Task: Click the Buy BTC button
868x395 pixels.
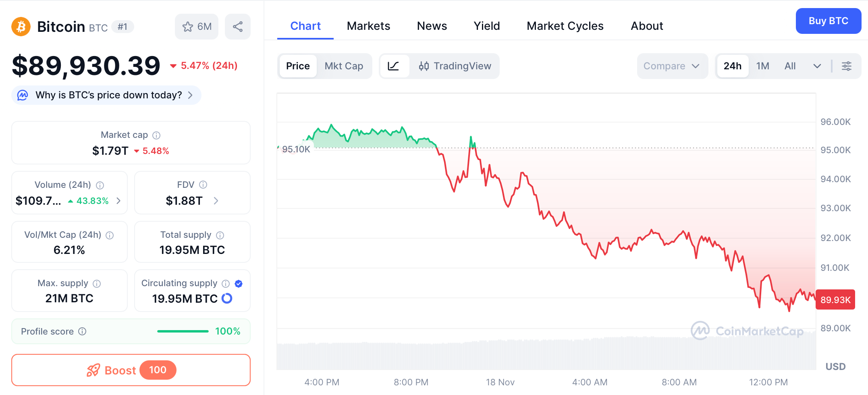Action: tap(828, 21)
